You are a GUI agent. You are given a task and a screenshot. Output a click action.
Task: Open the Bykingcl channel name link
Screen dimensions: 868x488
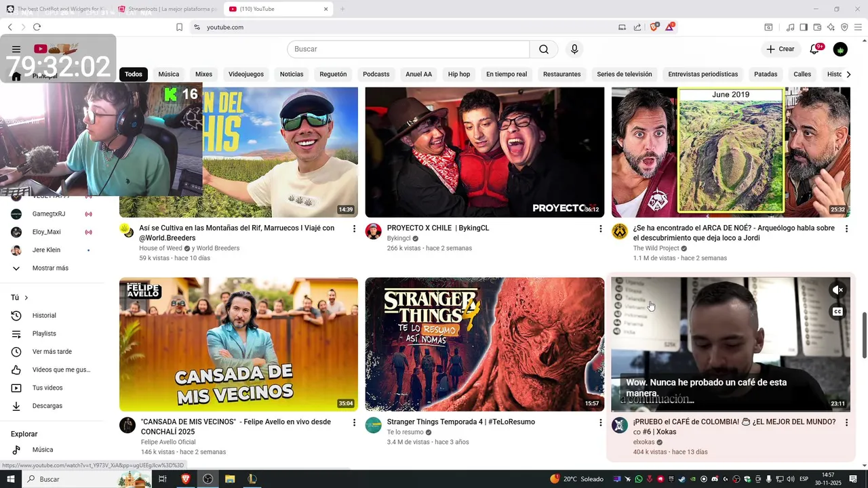[399, 239]
